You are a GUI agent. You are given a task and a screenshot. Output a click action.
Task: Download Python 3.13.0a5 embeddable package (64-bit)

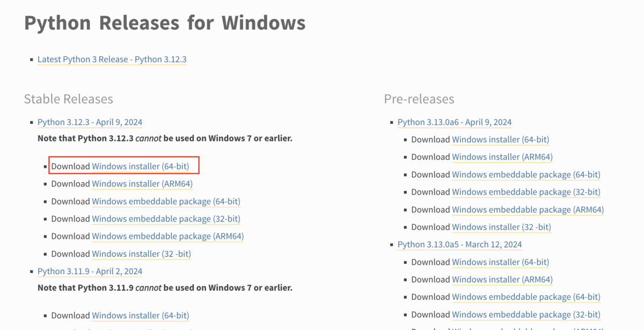(526, 297)
